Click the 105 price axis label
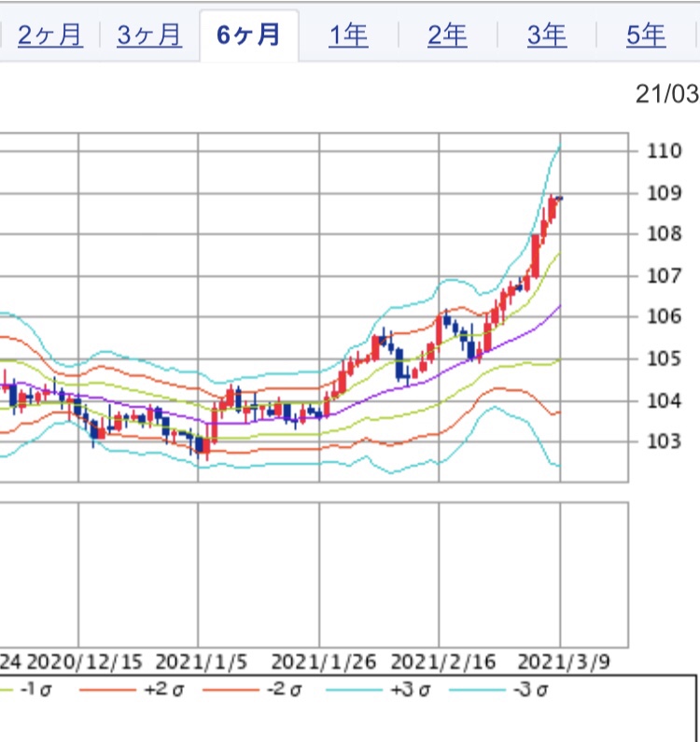Viewport: 700px width, 742px height. click(664, 358)
